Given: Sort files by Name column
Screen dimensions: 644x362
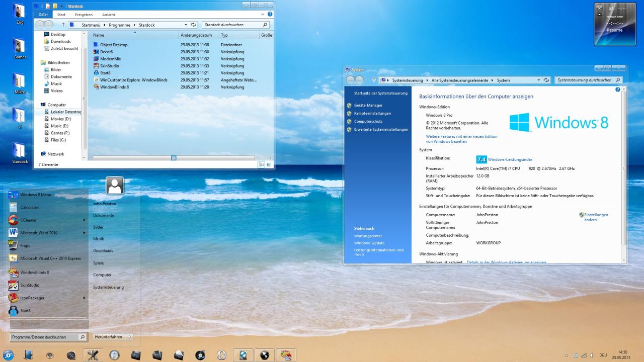Looking at the screenshot, I should click(134, 35).
